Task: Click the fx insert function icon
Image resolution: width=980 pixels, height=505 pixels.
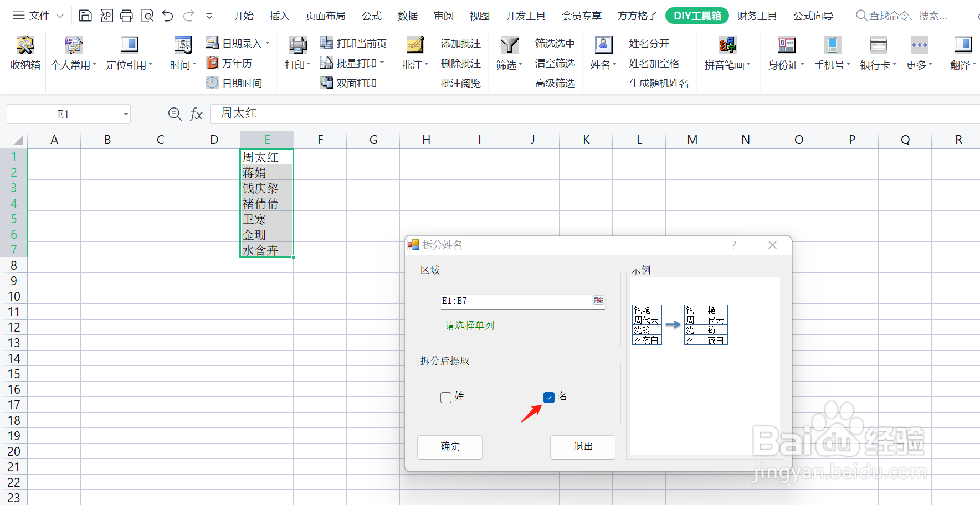Action: point(196,114)
